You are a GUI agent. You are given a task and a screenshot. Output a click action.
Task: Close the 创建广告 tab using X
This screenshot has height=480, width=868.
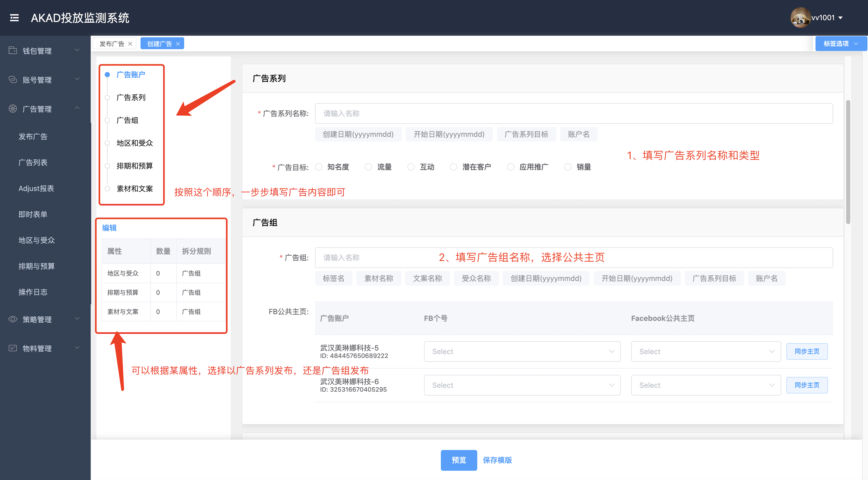pos(178,44)
